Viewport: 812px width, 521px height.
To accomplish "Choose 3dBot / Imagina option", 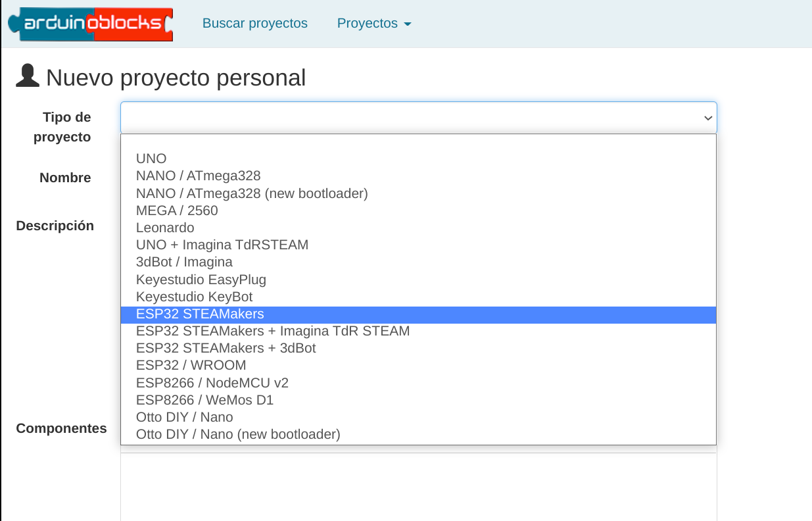I will 418,262.
